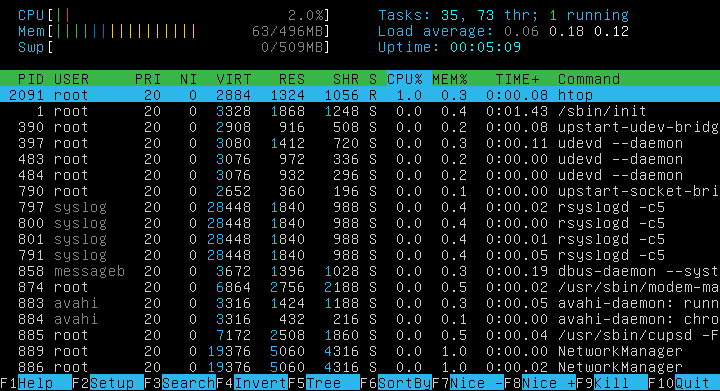720x391 pixels.
Task: Select the /usr/sbin/cupsd process row
Action: pos(360,335)
